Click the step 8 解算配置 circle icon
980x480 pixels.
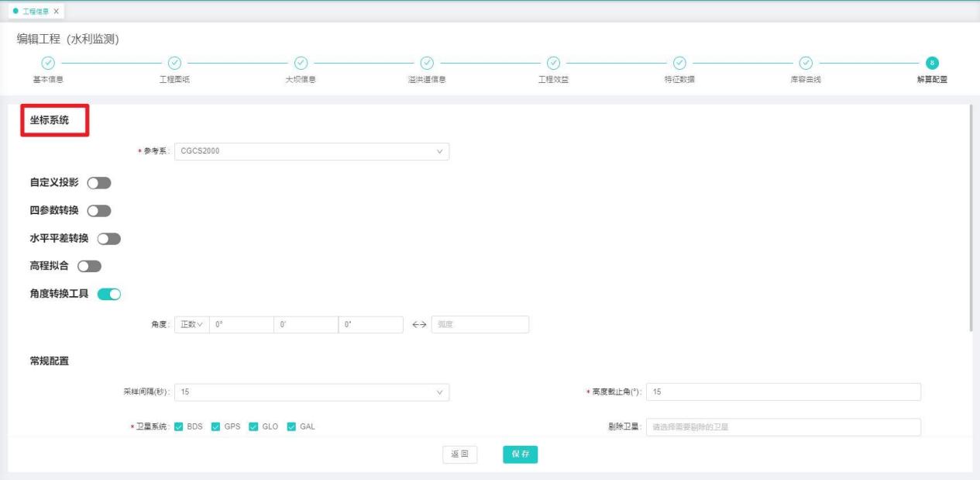933,63
